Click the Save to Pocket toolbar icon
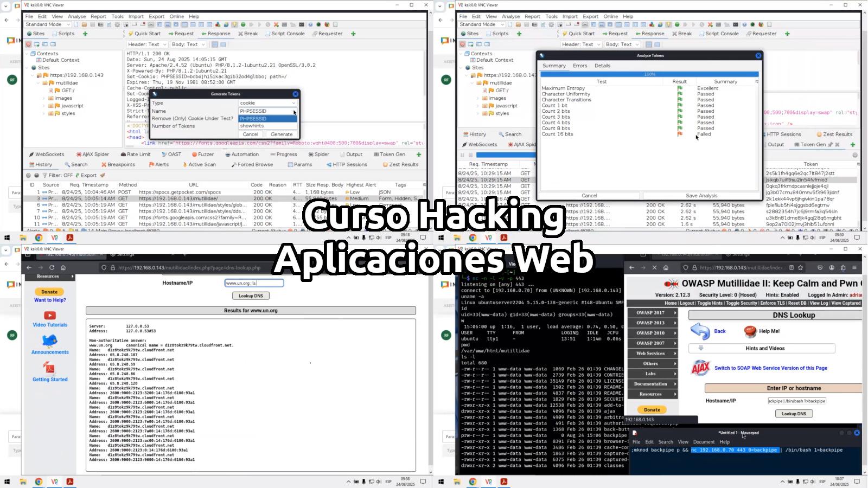This screenshot has width=868, height=488. [820, 267]
